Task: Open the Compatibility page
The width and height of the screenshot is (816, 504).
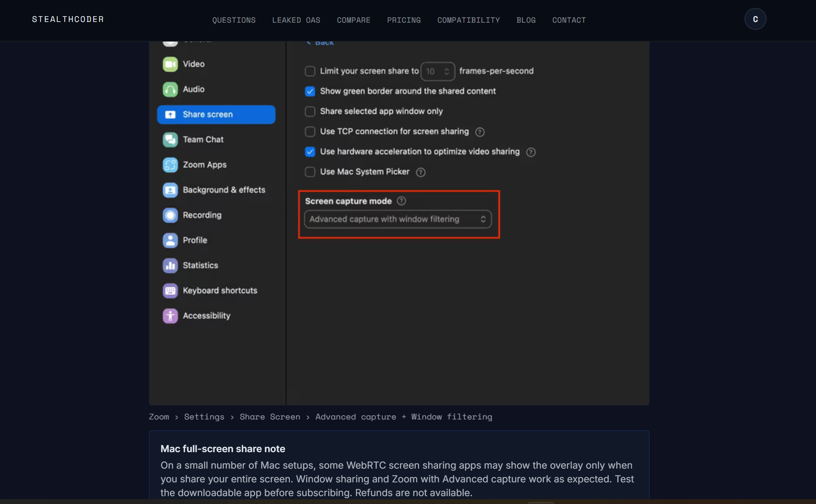Action: pos(468,20)
